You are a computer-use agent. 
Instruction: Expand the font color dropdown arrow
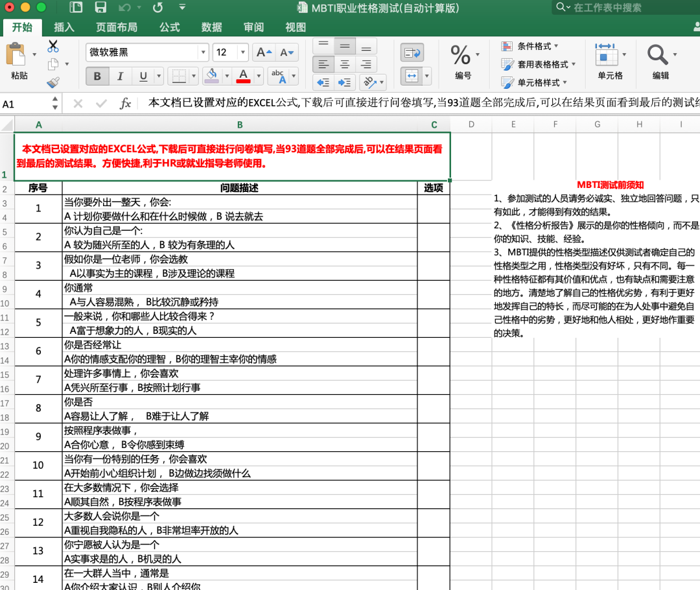coord(259,76)
